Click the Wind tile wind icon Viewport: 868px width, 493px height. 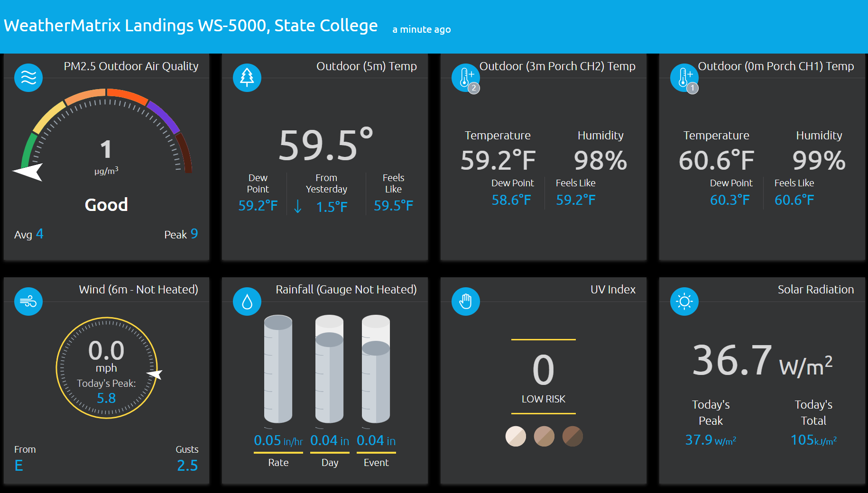[x=28, y=301]
